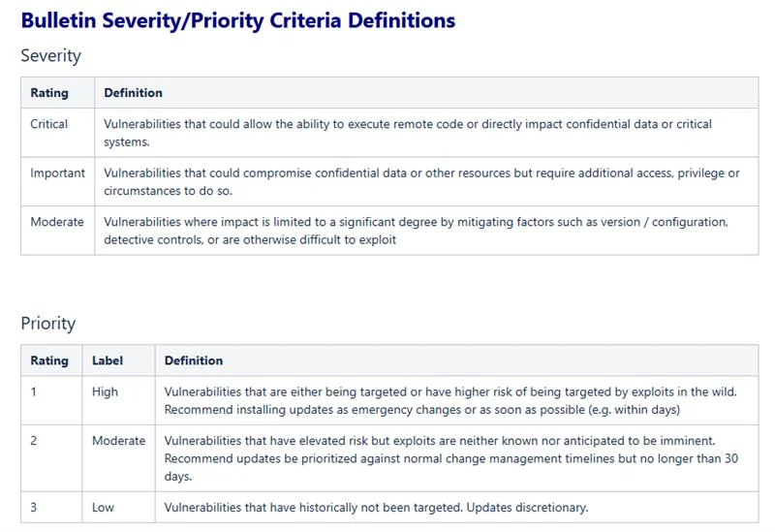The width and height of the screenshot is (775, 532).
Task: Select the Definition header in Severity table
Action: point(134,93)
